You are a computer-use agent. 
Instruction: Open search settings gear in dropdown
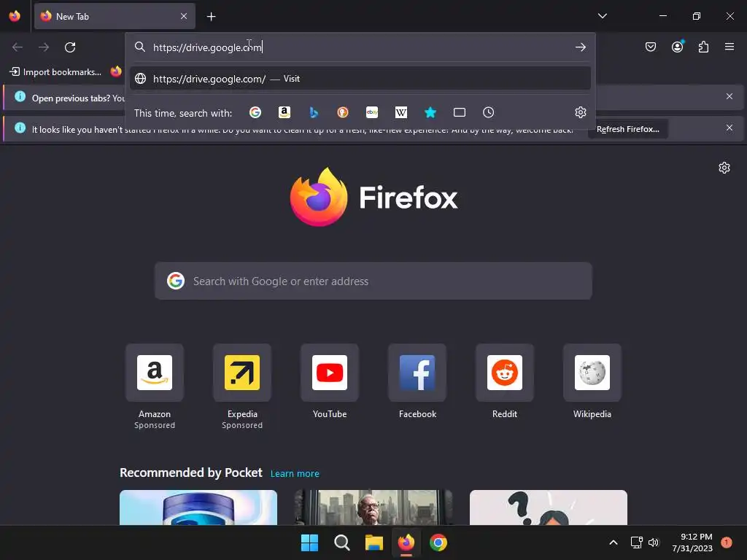click(580, 112)
